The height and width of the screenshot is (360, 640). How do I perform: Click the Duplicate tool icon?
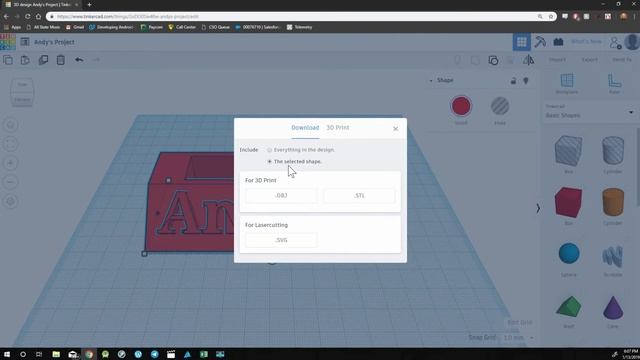[43, 60]
